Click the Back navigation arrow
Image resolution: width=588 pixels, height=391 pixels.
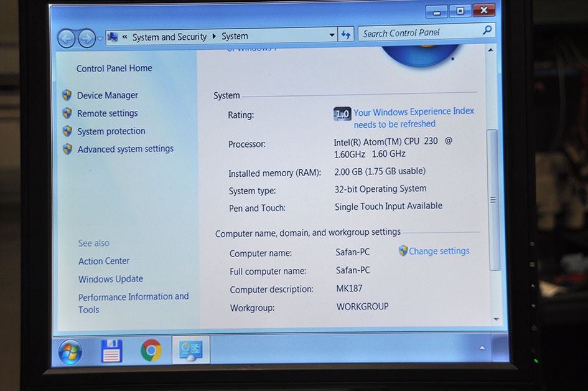click(67, 38)
